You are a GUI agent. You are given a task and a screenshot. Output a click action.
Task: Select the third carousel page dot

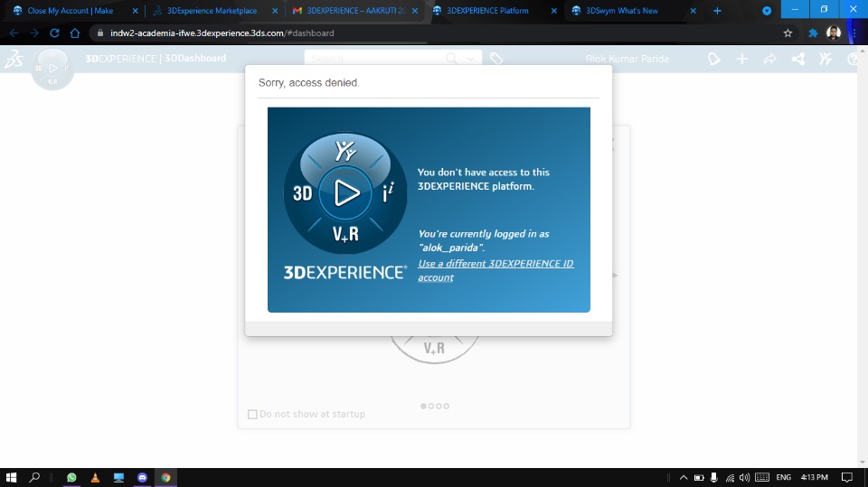[439, 406]
